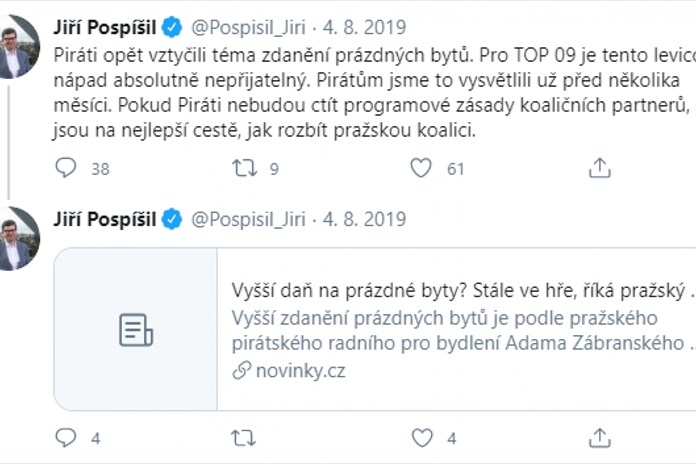Reply to the first tweet about Piráti

pyautogui.click(x=66, y=168)
